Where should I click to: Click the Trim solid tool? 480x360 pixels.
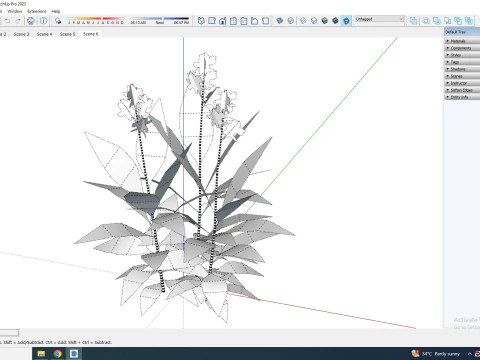458,21
